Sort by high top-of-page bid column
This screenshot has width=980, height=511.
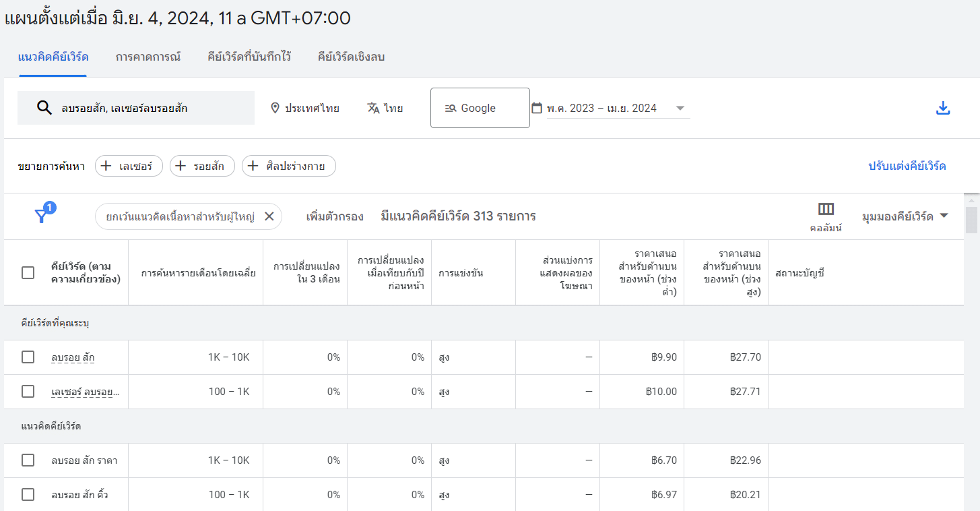pyautogui.click(x=731, y=272)
